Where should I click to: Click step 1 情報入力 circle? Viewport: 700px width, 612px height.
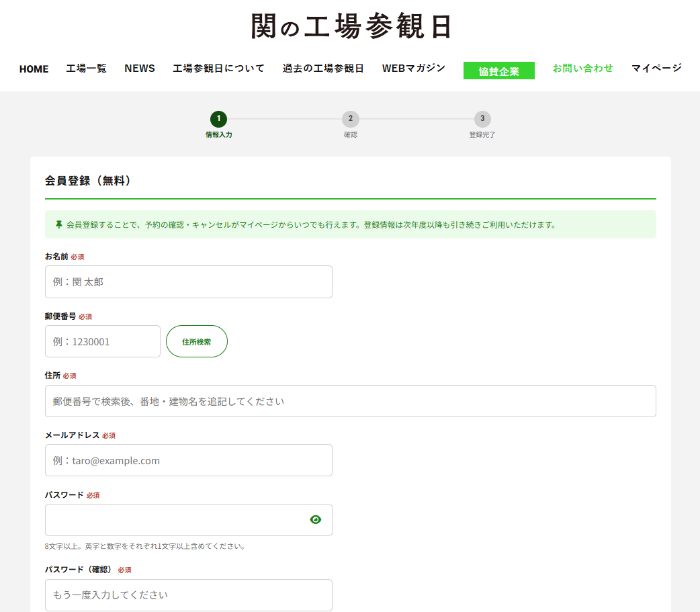click(219, 119)
